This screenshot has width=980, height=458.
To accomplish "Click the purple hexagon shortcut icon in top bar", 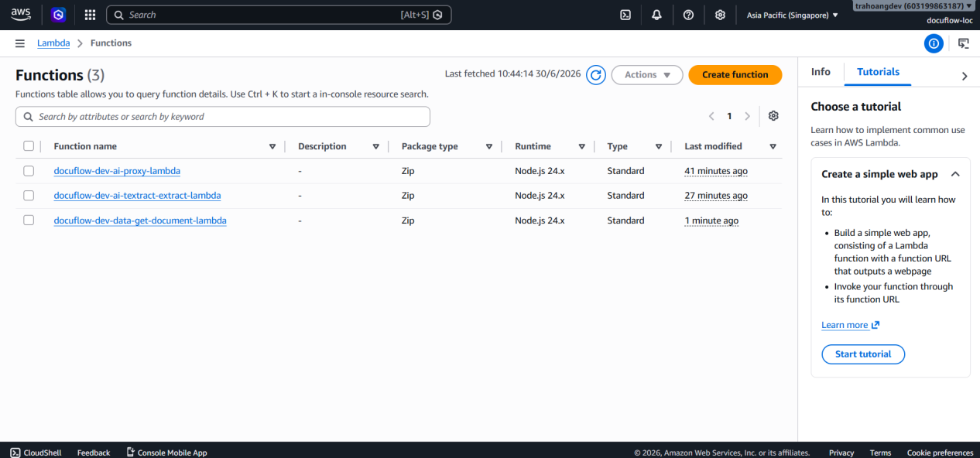I will tap(58, 15).
